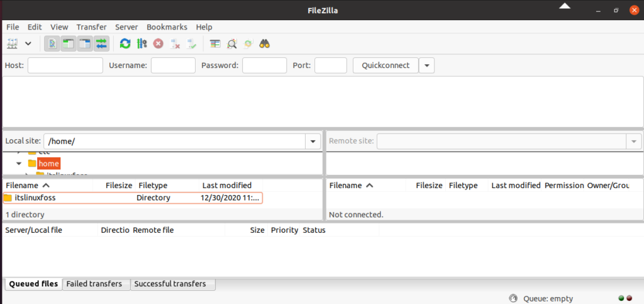Click the 12/30/2020 last modified cell
The height and width of the screenshot is (304, 644).
(230, 198)
